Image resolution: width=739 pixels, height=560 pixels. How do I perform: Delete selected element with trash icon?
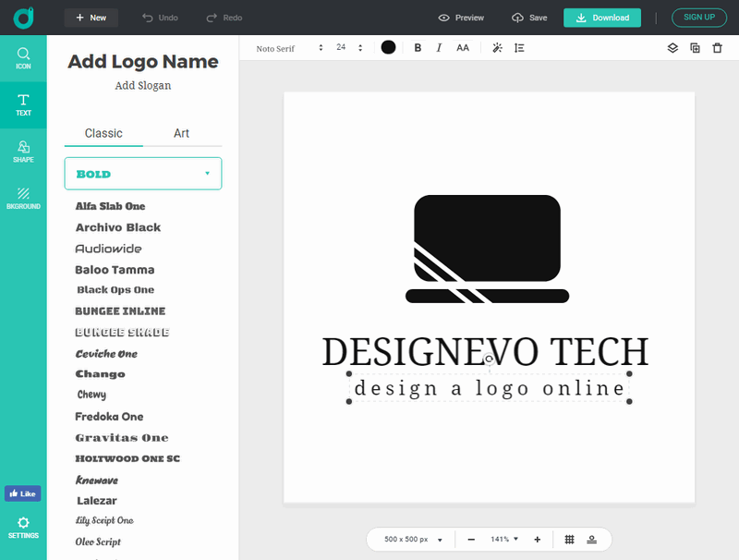717,47
